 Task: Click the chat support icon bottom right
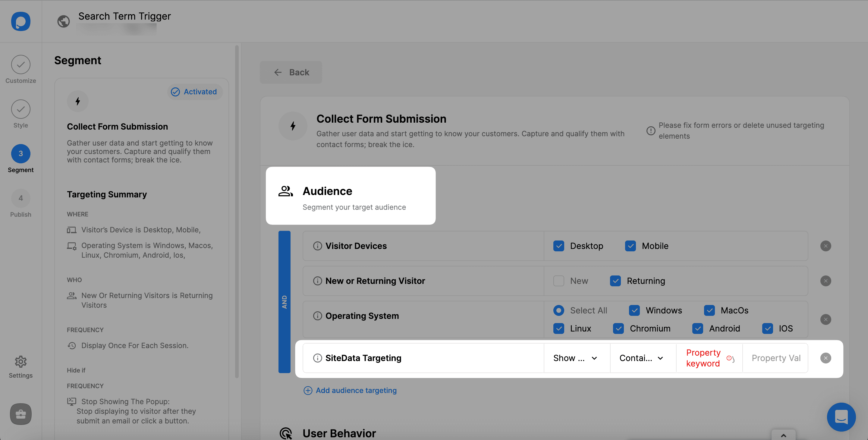841,416
